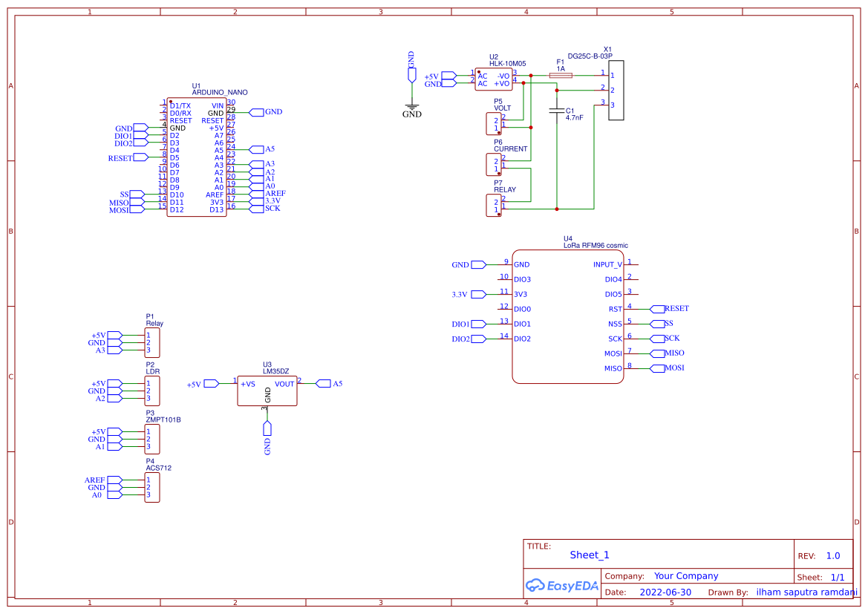Click the EasyEDA logo in the title block
Image resolution: width=868 pixels, height=614 pixels.
pos(562,586)
